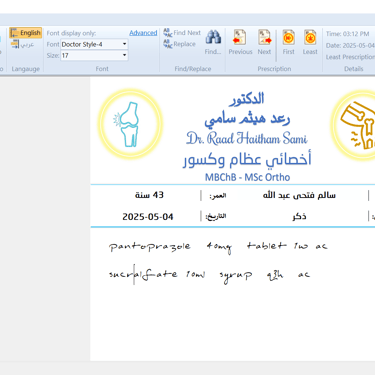Click the العمر label
The width and height of the screenshot is (375, 375).
click(218, 196)
